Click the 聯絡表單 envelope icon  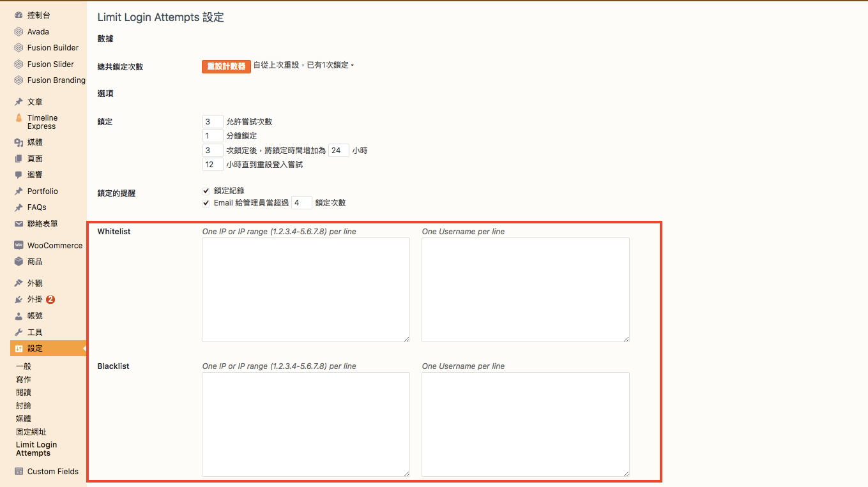19,224
